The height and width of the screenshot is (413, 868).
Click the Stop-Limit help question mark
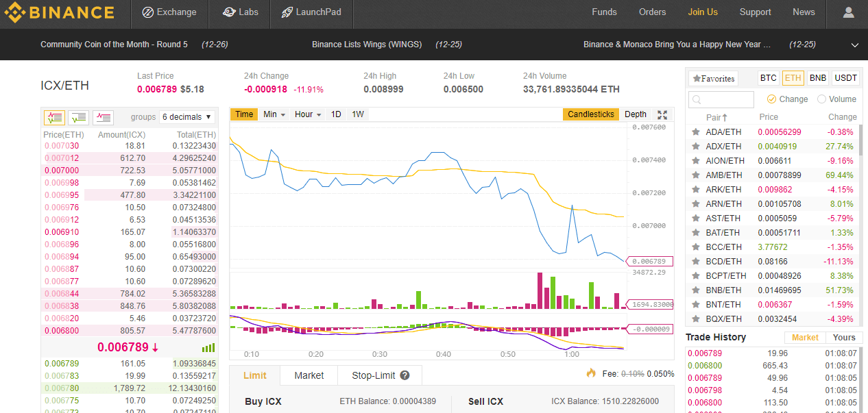[x=405, y=375]
